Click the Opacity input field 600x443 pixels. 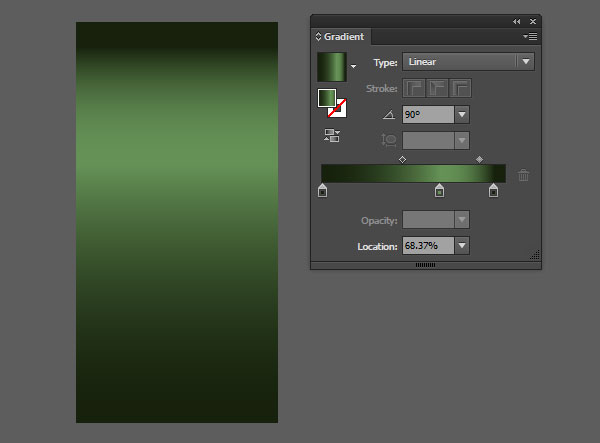[428, 220]
